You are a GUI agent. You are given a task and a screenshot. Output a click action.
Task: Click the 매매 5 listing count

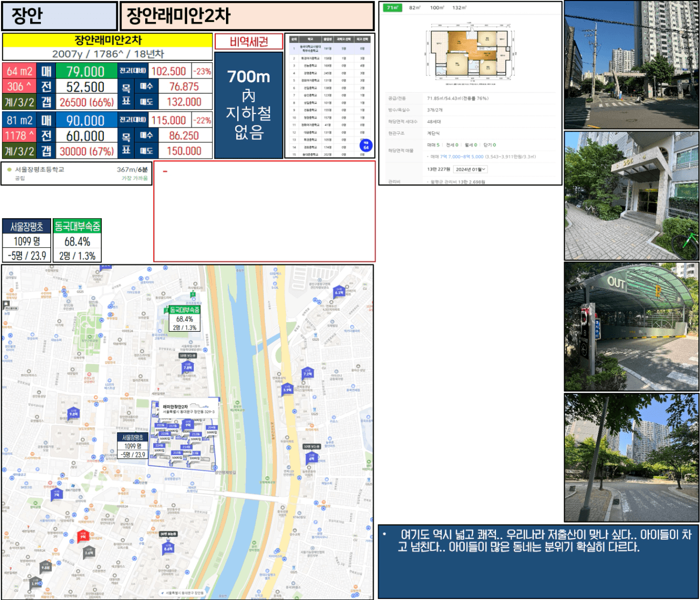tap(433, 145)
